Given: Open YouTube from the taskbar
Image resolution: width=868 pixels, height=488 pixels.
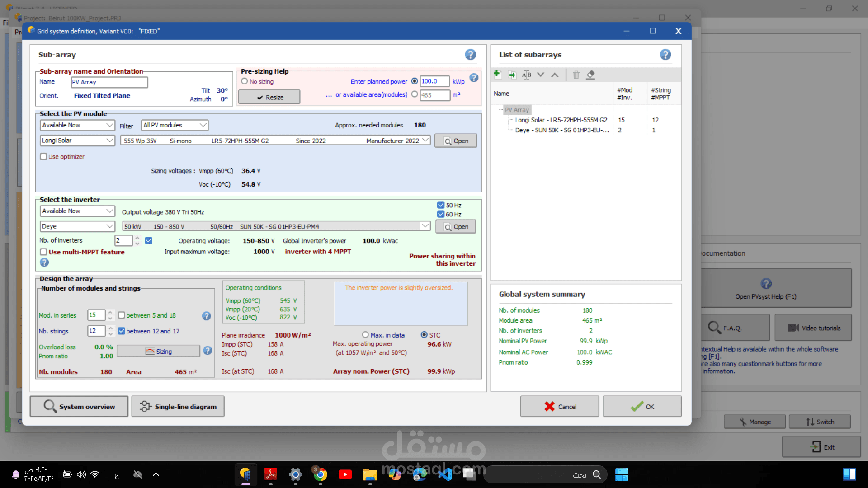Looking at the screenshot, I should (345, 474).
